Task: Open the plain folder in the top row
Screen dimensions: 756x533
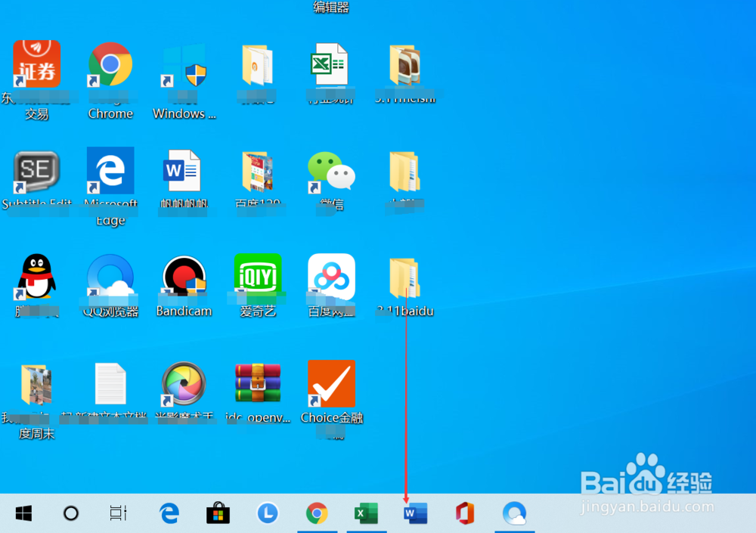Action: coord(257,65)
